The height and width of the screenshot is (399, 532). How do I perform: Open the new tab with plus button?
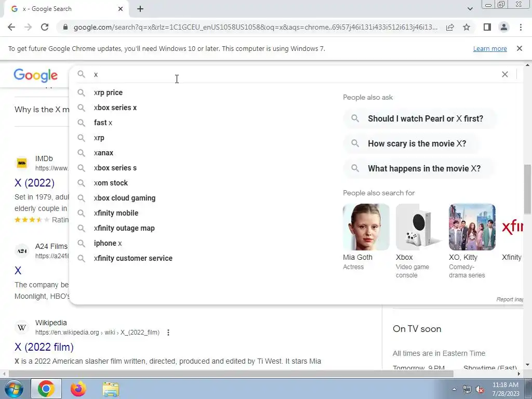click(140, 9)
